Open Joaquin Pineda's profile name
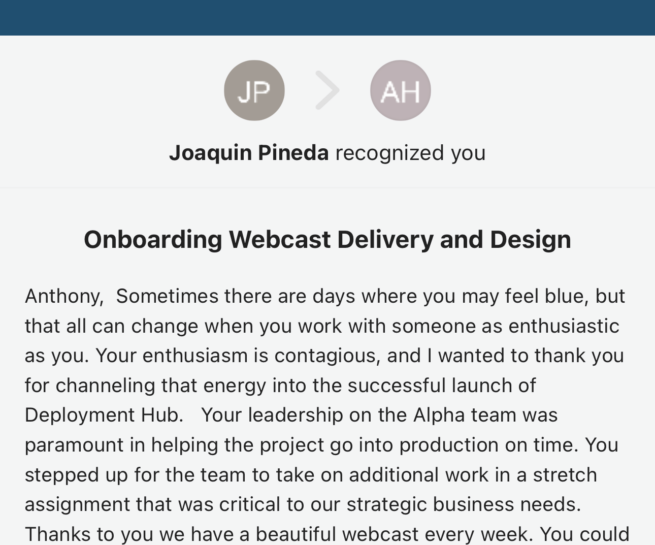655x545 pixels. click(248, 153)
